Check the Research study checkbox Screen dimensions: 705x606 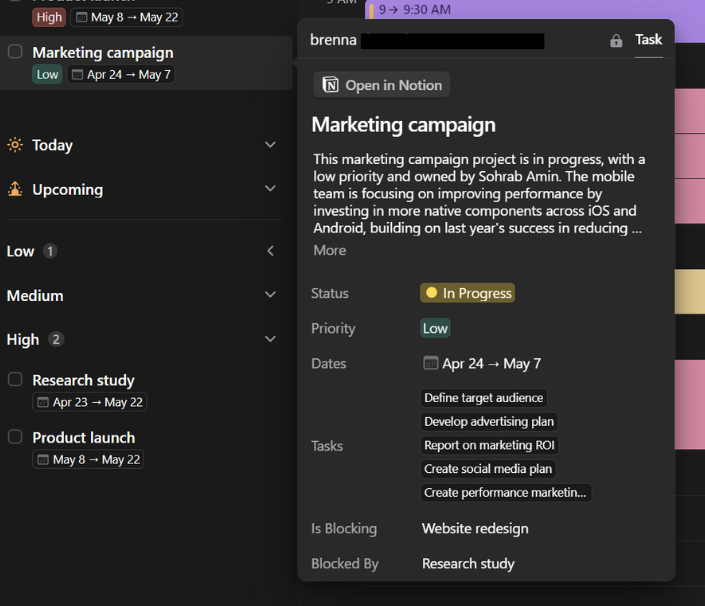point(15,379)
